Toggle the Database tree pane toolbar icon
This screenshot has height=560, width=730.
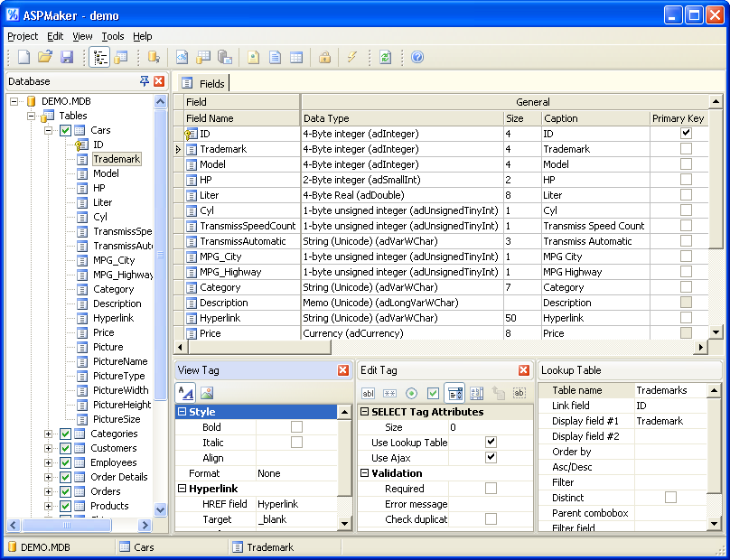(99, 57)
